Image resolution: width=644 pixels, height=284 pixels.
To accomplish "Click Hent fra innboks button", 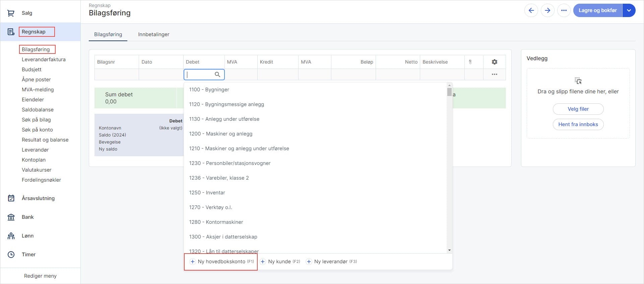I will [578, 124].
